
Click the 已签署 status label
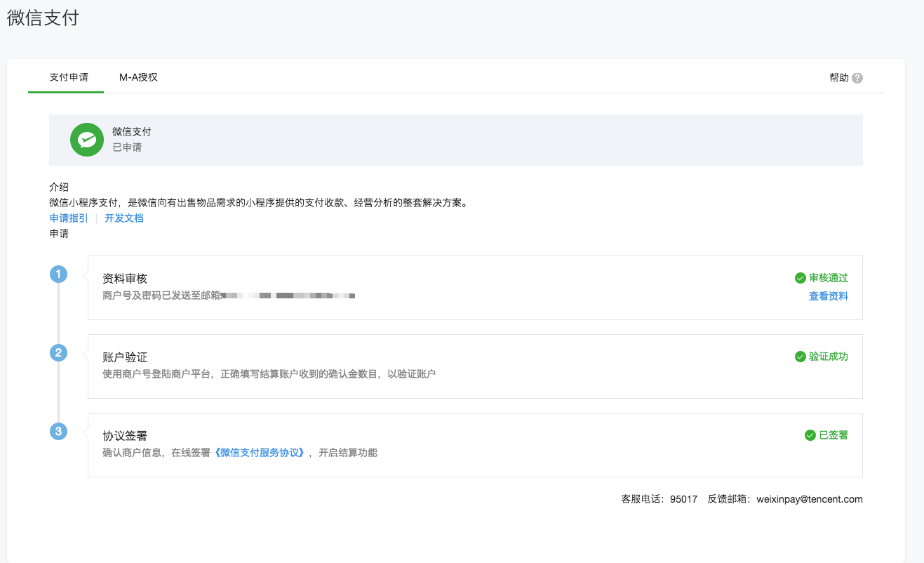click(833, 435)
